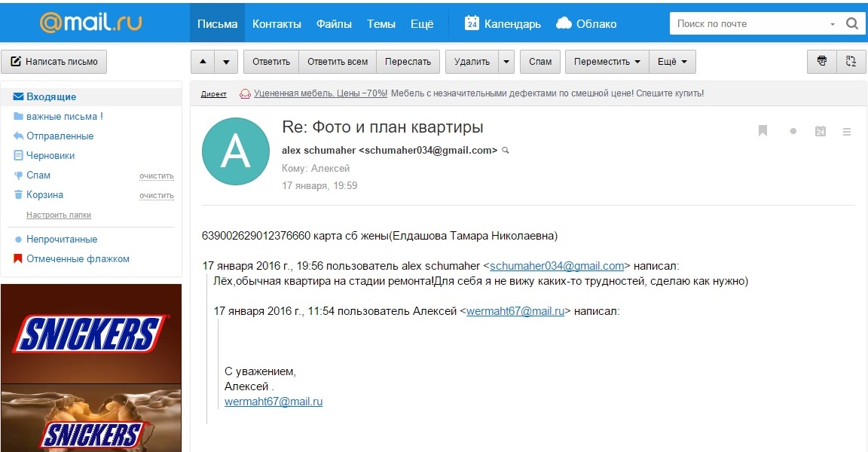This screenshot has width=868, height=452.
Task: Click wermaht67@mail.ru link in quoted header
Action: (x=515, y=311)
